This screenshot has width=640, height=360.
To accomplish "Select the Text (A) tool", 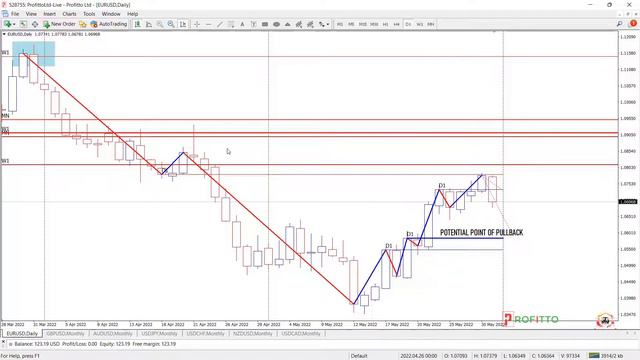I will (x=242, y=24).
